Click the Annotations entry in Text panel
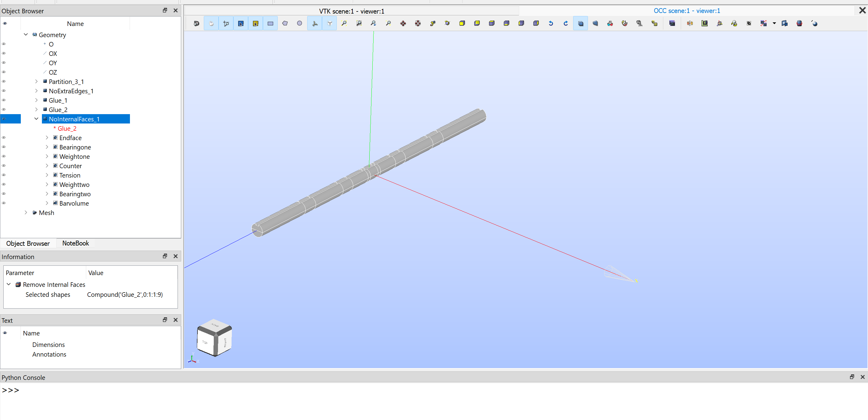 pyautogui.click(x=49, y=354)
